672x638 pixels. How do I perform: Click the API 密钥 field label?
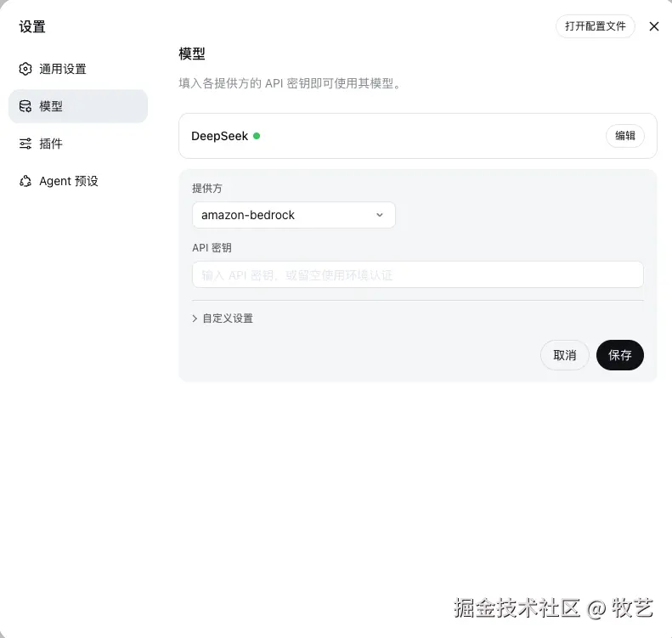click(212, 248)
